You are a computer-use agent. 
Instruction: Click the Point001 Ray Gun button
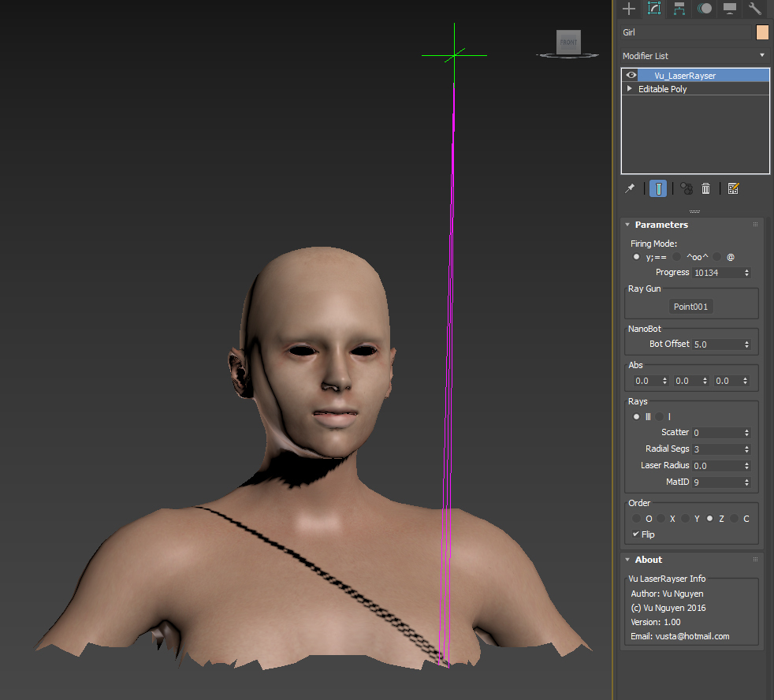click(x=690, y=307)
